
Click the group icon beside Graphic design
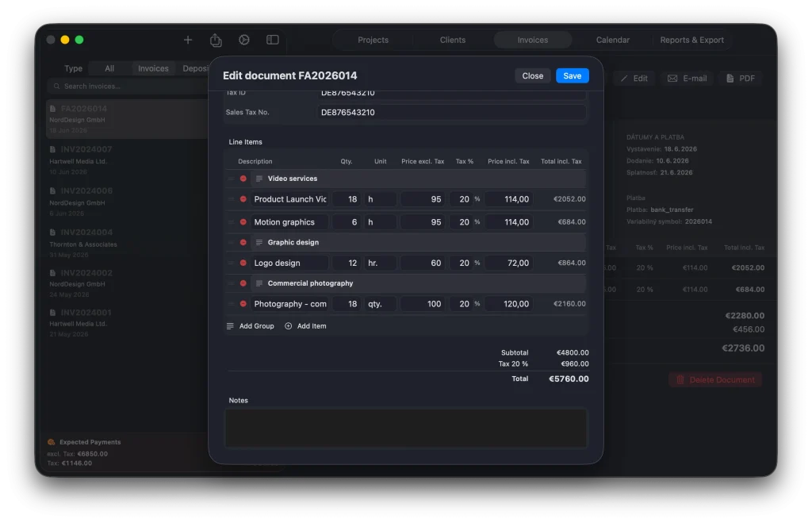click(x=259, y=242)
